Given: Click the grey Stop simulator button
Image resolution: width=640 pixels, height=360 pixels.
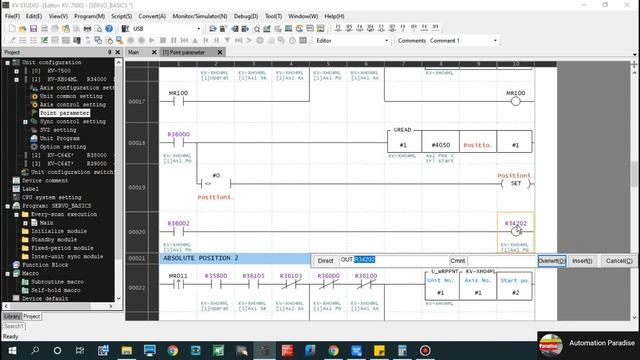Looking at the screenshot, I should click(163, 40).
